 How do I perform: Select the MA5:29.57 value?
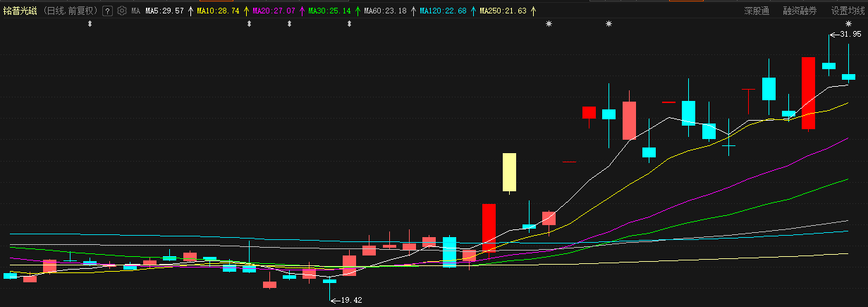pos(164,11)
